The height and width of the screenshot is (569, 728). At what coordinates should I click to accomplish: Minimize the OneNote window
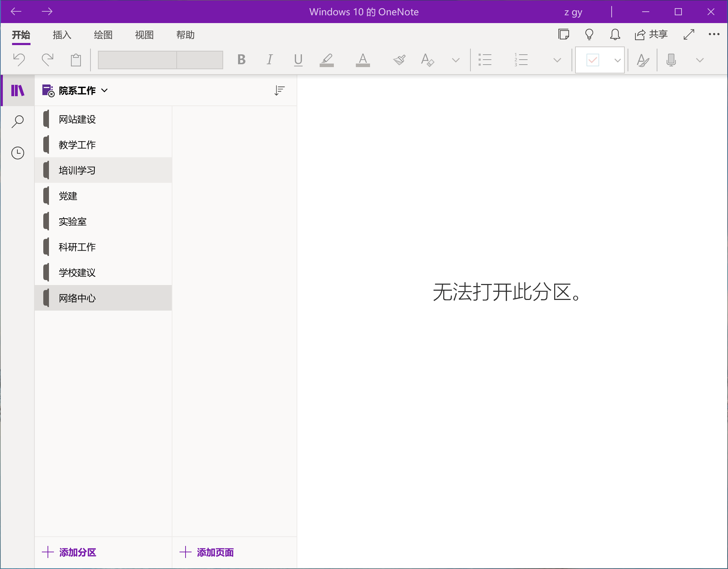click(x=646, y=12)
